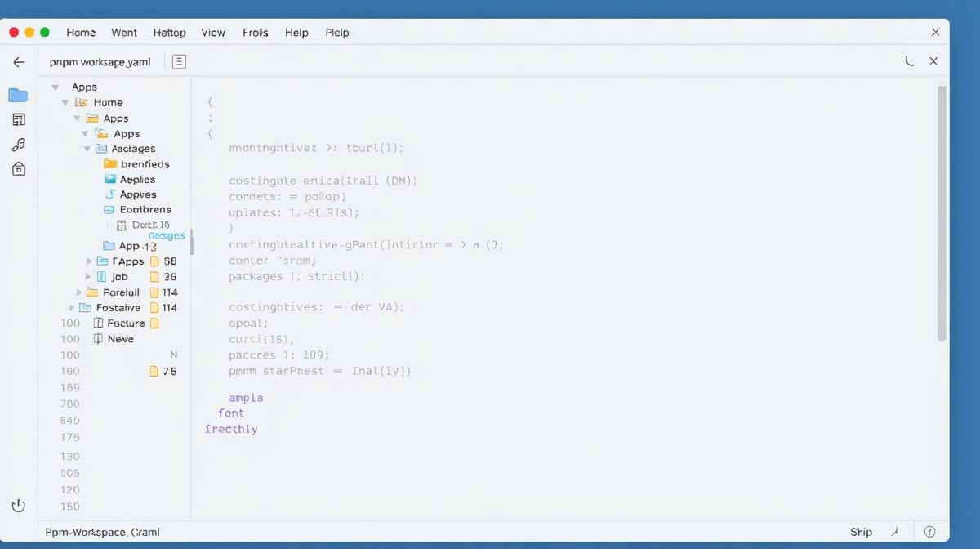Screen dimensions: 980x549
Task: Open the Home menu
Action: (x=81, y=33)
